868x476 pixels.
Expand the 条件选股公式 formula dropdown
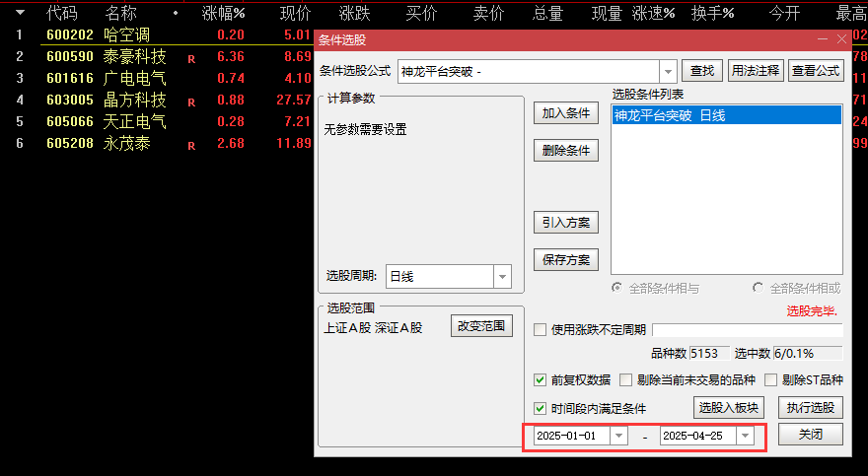668,71
